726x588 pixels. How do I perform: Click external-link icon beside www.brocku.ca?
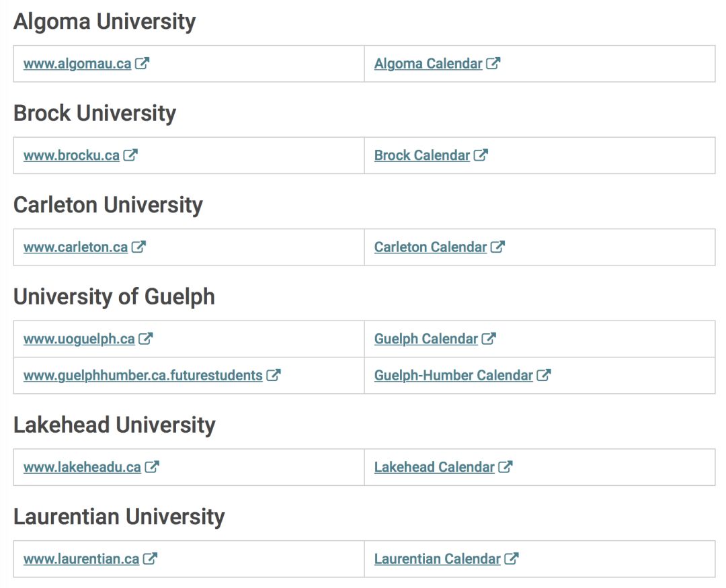pyautogui.click(x=130, y=155)
